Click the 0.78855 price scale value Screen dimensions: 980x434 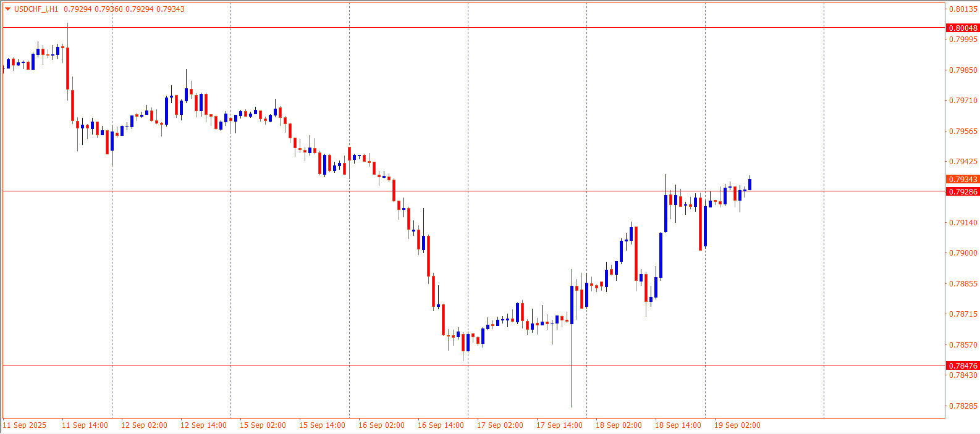[963, 284]
